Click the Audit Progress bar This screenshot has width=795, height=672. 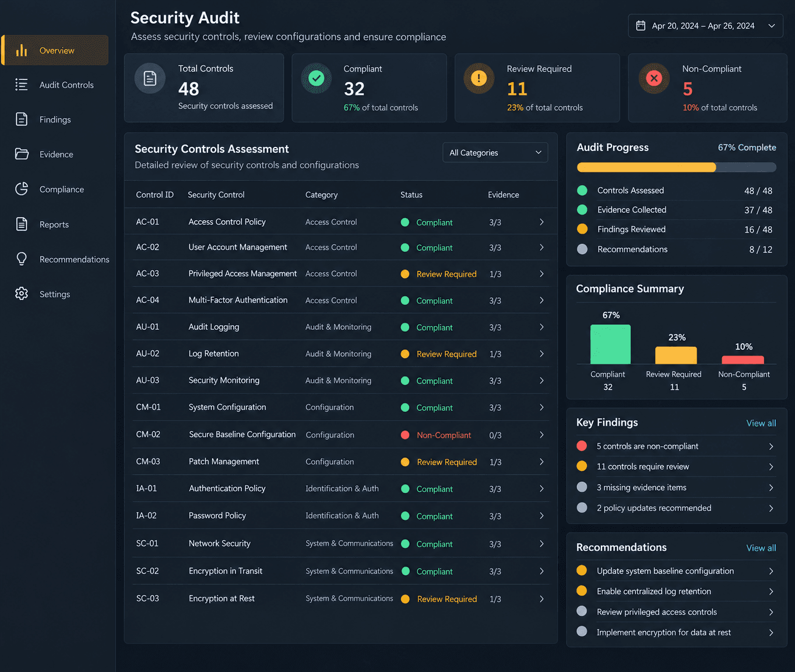tap(677, 167)
